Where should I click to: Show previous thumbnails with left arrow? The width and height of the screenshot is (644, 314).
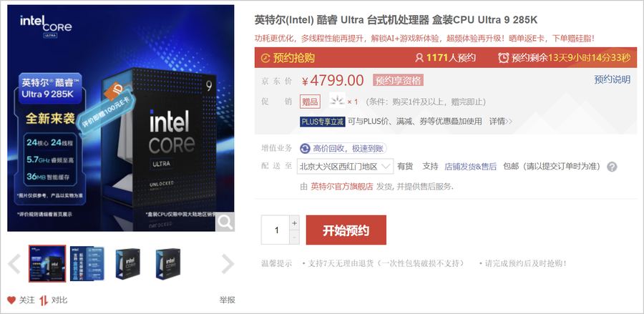tap(14, 264)
